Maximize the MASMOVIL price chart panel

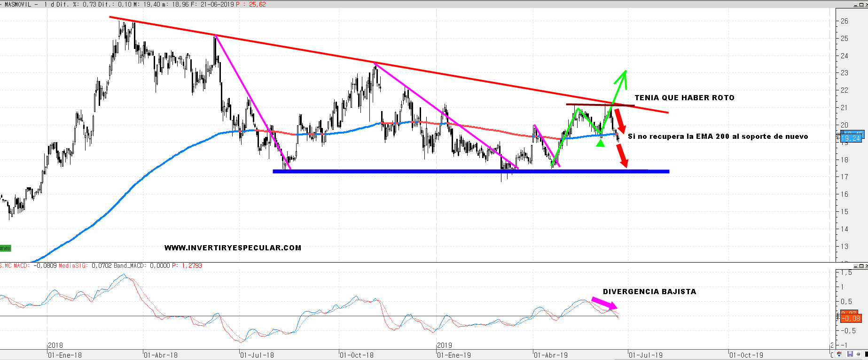860,4
